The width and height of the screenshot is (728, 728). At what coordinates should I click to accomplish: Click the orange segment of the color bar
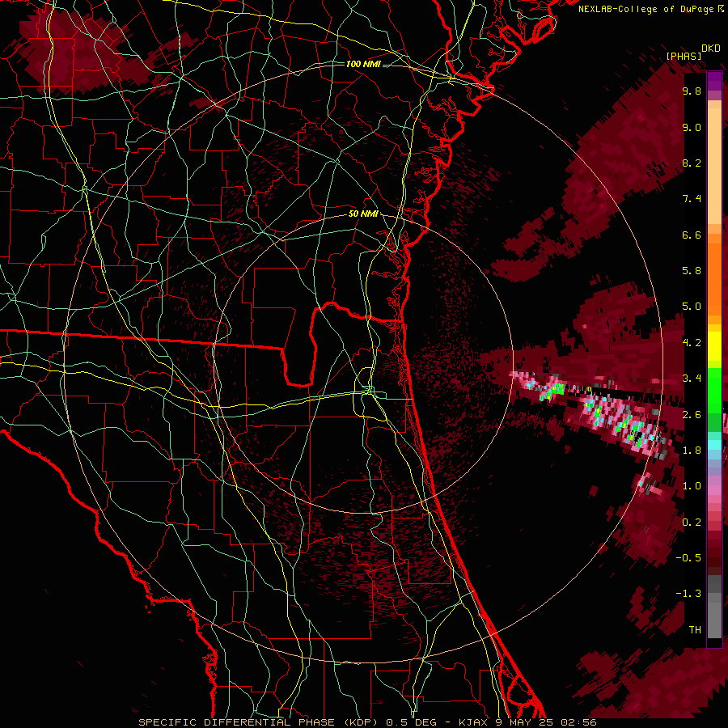[x=714, y=275]
